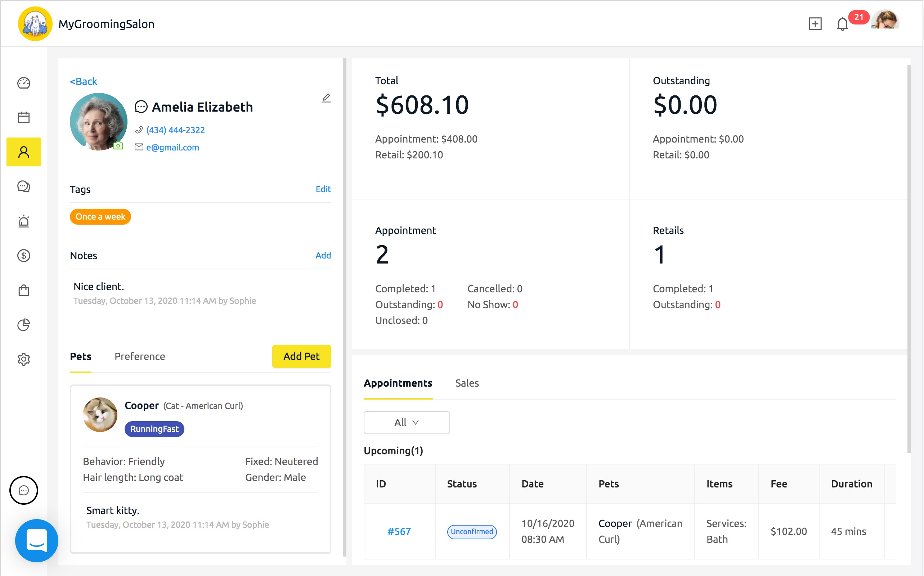Image resolution: width=924 pixels, height=576 pixels.
Task: Click the notification bell icon
Action: pyautogui.click(x=842, y=24)
